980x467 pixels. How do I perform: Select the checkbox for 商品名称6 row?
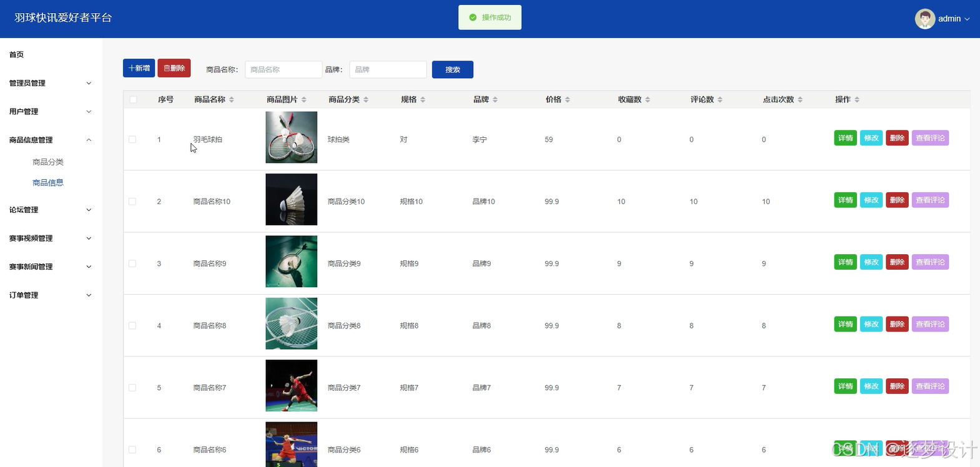coord(132,450)
